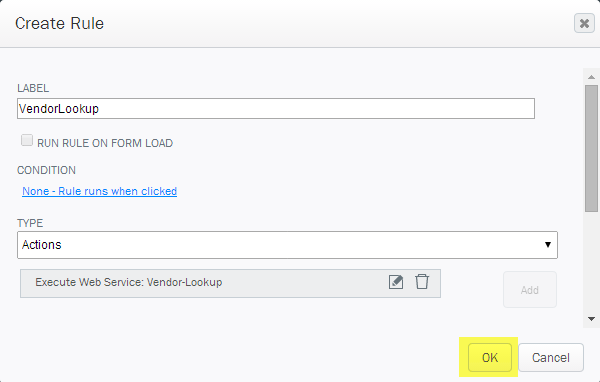This screenshot has height=382, width=600.
Task: Click into the VendorLookup label field
Action: tap(276, 109)
